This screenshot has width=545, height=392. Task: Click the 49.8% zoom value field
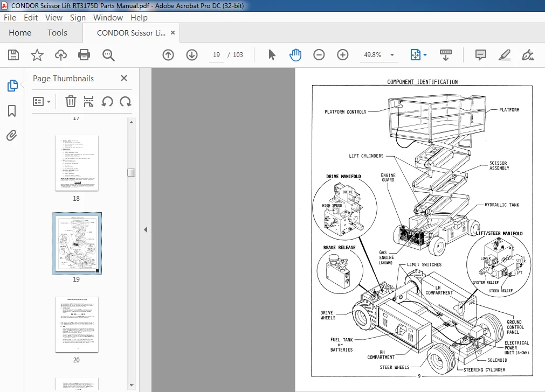tap(372, 55)
